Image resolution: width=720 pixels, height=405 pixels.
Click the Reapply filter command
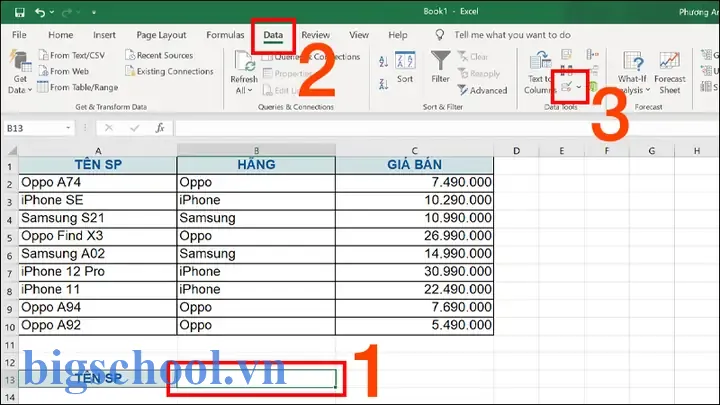point(479,73)
